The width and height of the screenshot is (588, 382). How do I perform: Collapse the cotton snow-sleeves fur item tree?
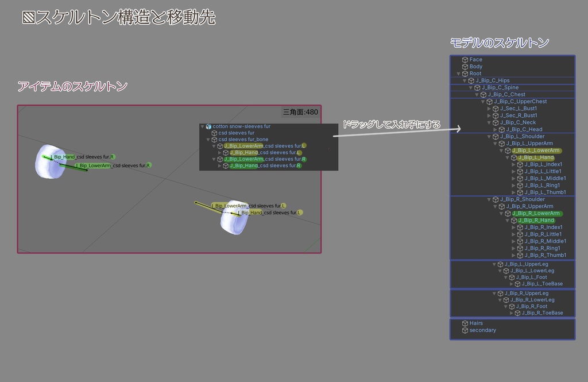point(203,126)
